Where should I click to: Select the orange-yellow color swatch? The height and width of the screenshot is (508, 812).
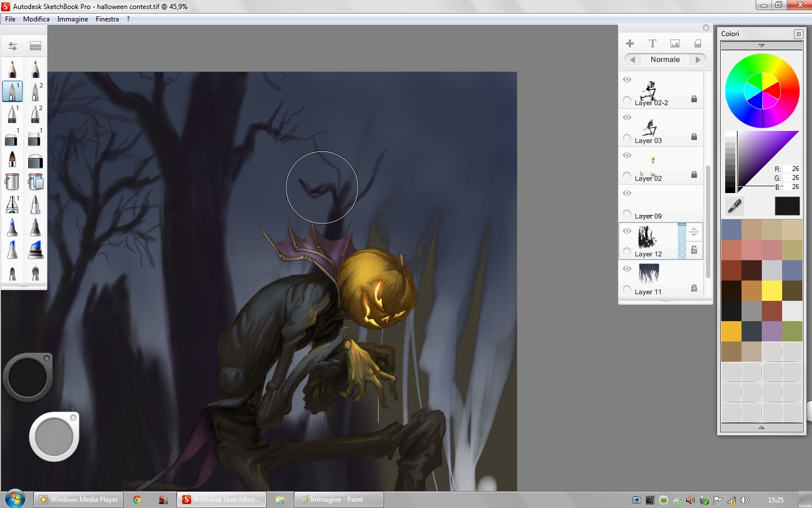(731, 331)
